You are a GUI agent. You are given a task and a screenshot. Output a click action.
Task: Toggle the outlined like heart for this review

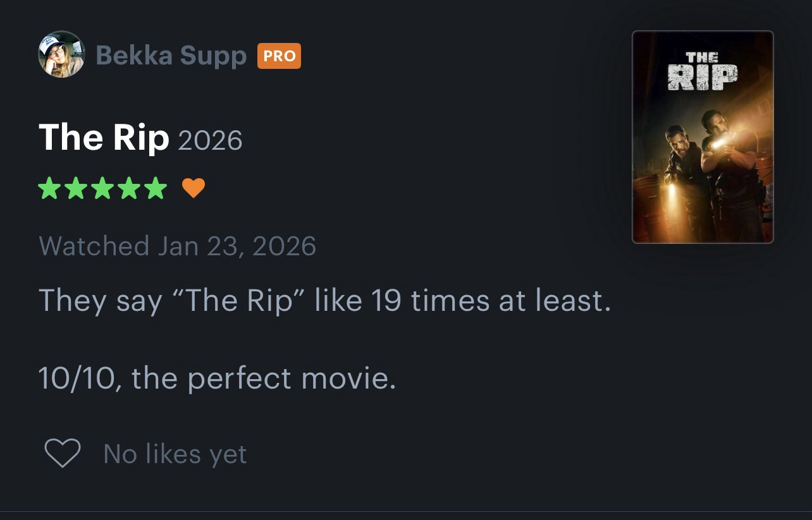tap(63, 453)
